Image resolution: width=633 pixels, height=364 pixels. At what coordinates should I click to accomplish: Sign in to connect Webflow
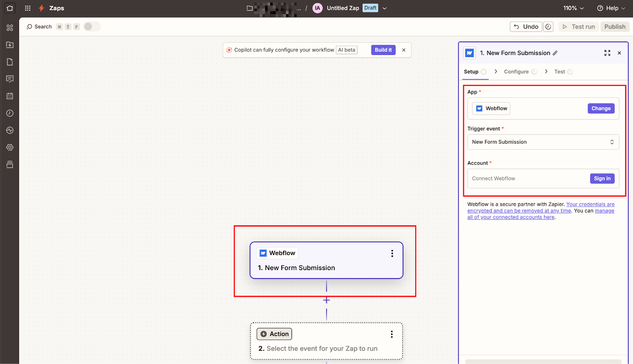pyautogui.click(x=602, y=178)
